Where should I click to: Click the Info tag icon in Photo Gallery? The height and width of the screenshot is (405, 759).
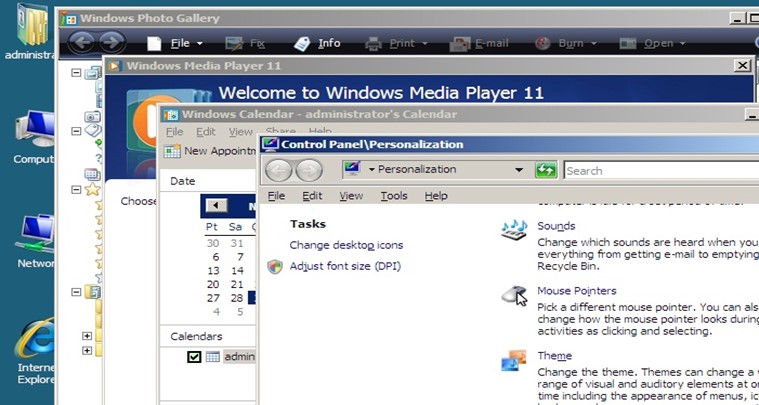302,43
